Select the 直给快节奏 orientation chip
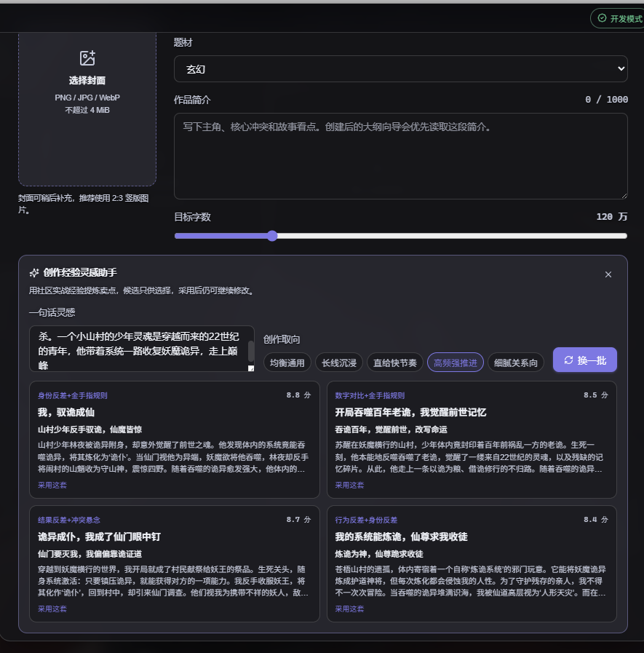The height and width of the screenshot is (653, 644). coord(394,363)
